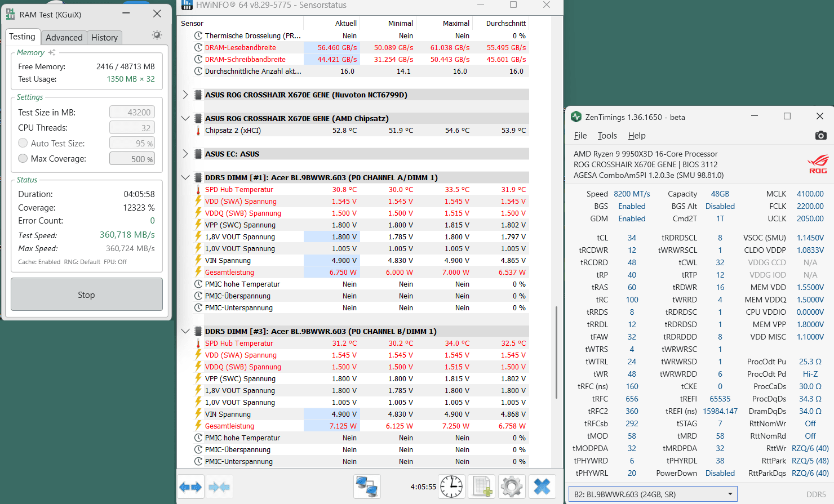834x504 pixels.
Task: Click the Durchschnitt column header in HWiNFO
Action: coord(501,23)
